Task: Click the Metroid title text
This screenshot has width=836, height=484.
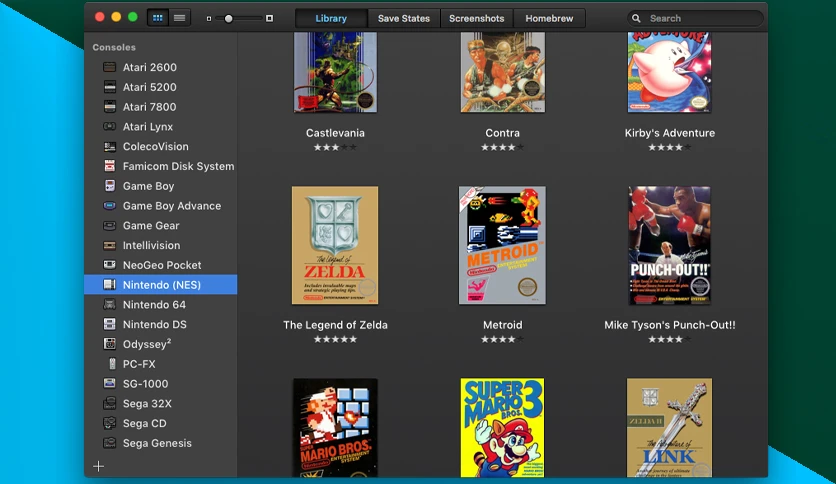Action: (x=503, y=325)
